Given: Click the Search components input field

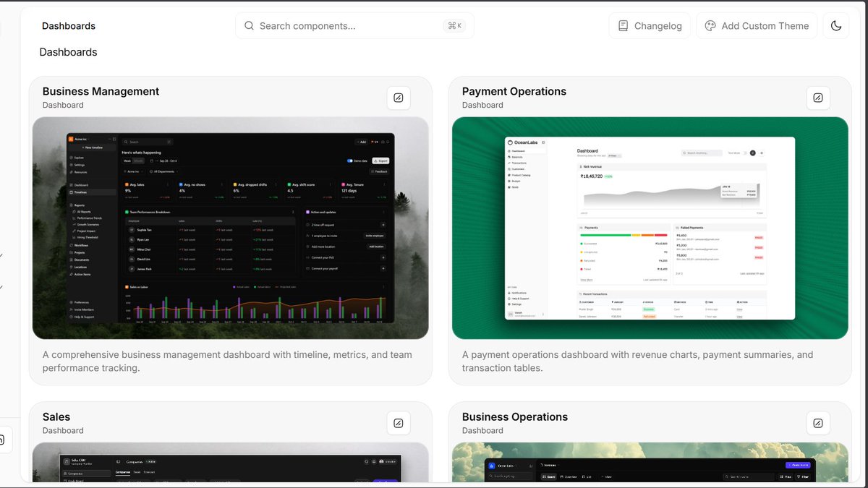Looking at the screenshot, I should pos(354,26).
